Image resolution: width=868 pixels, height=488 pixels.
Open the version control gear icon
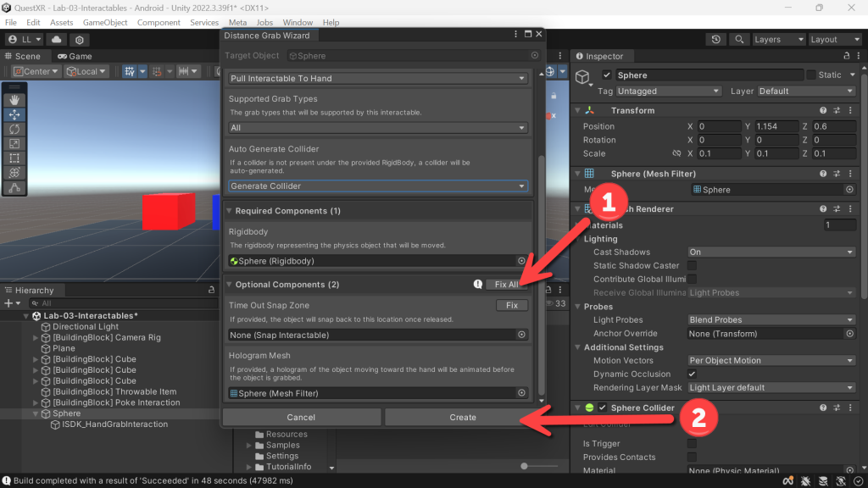(79, 40)
